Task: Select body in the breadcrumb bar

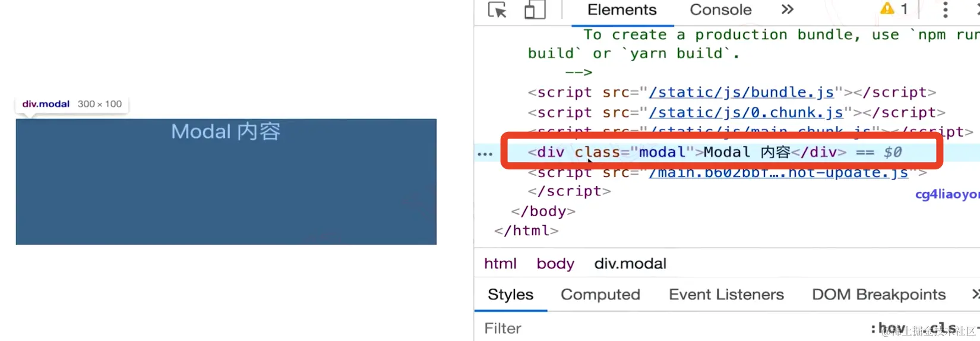Action: [555, 264]
